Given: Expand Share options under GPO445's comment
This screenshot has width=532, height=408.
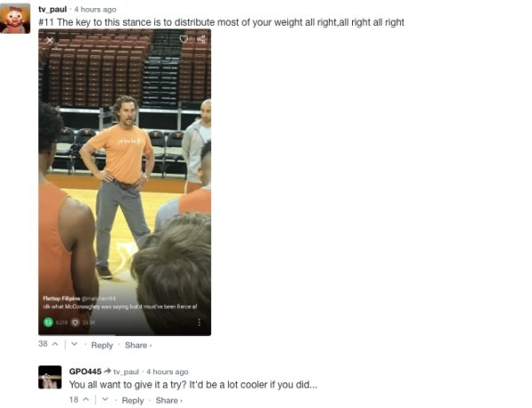Looking at the screenshot, I should (169, 401).
